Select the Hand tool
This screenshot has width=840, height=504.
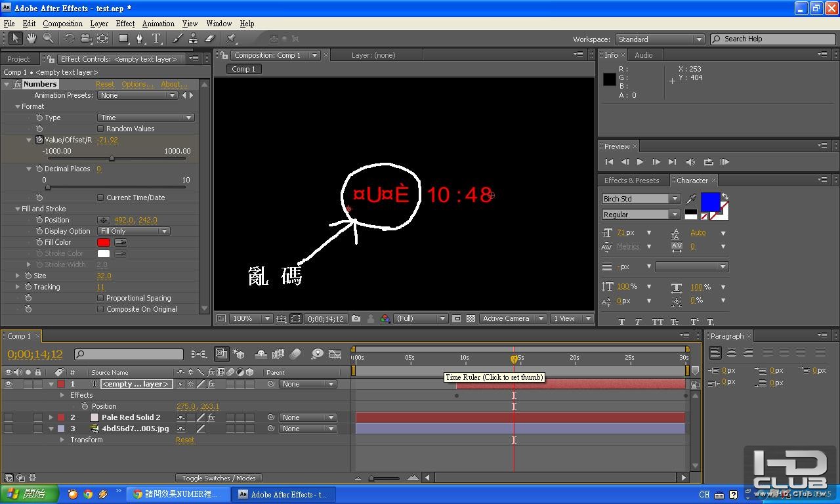pyautogui.click(x=31, y=39)
